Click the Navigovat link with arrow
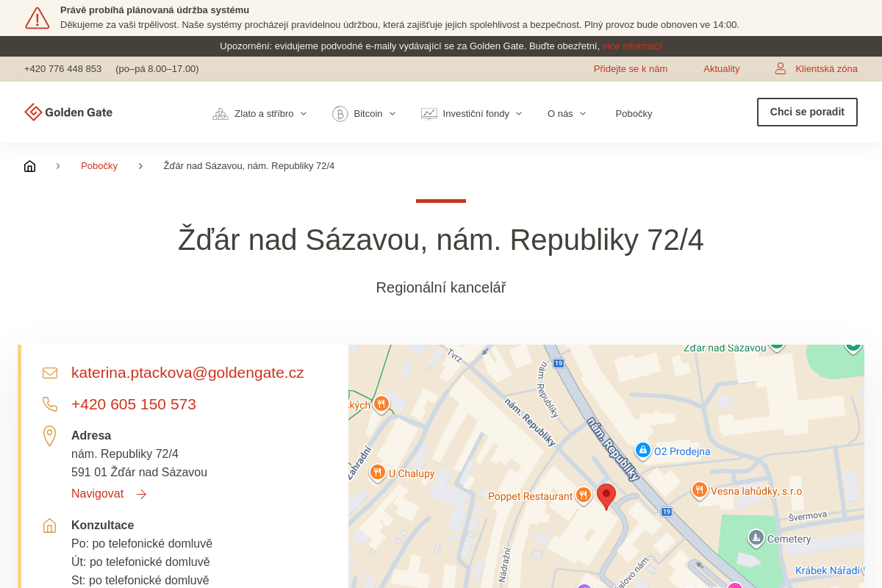The width and height of the screenshot is (882, 588). click(109, 494)
